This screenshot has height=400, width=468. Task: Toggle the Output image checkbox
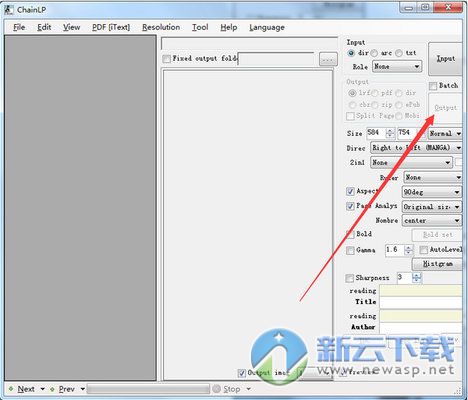tap(242, 373)
